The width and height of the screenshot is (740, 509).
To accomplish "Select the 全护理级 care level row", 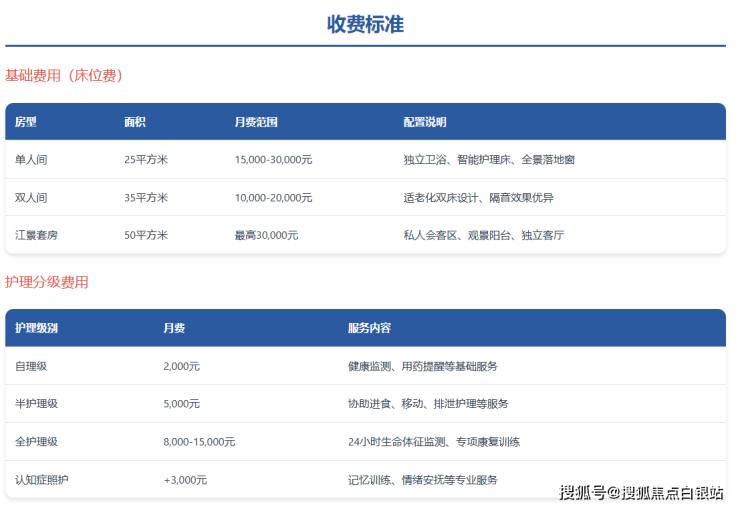I will pos(37,442).
